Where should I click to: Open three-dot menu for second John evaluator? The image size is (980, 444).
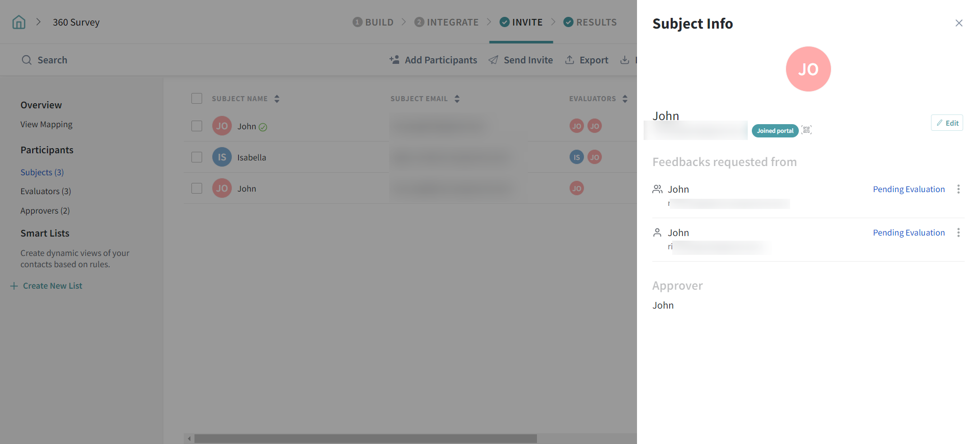(x=958, y=233)
